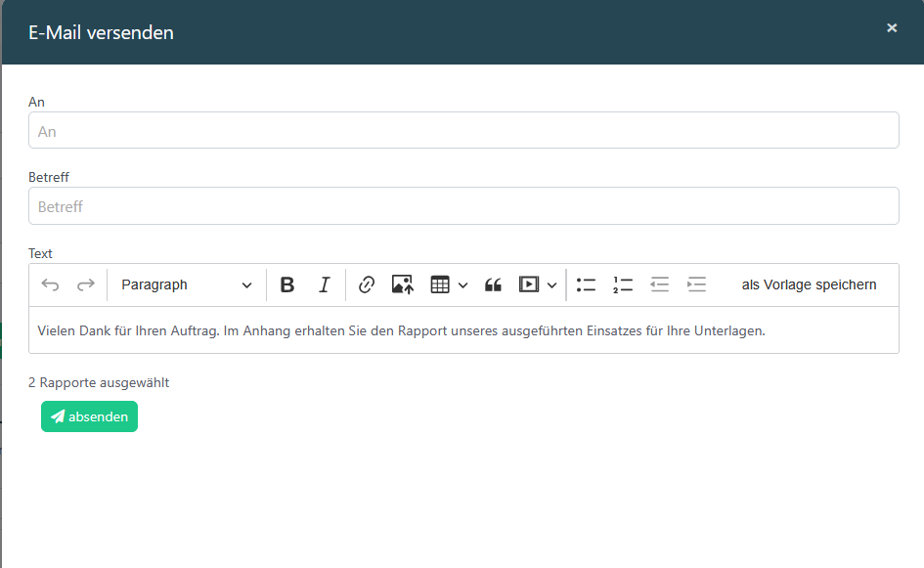This screenshot has width=924, height=568.
Task: Focus the 'An' recipient field
Action: pos(463,130)
